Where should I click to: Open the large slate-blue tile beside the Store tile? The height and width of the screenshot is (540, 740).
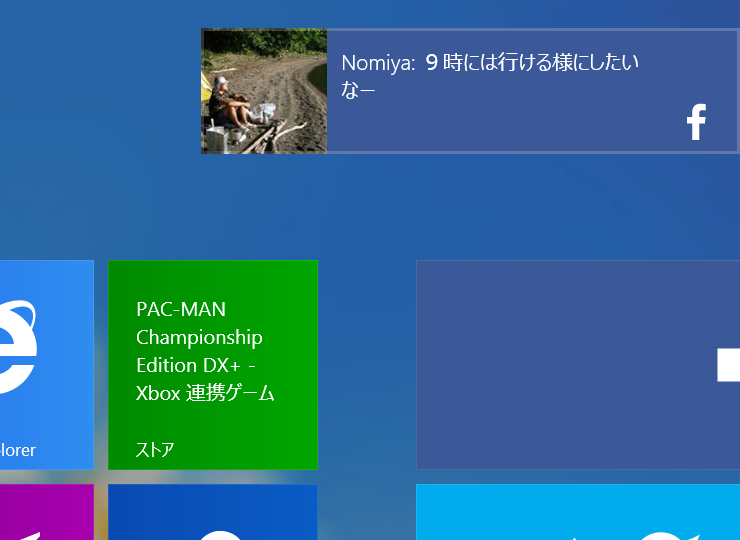[578, 364]
